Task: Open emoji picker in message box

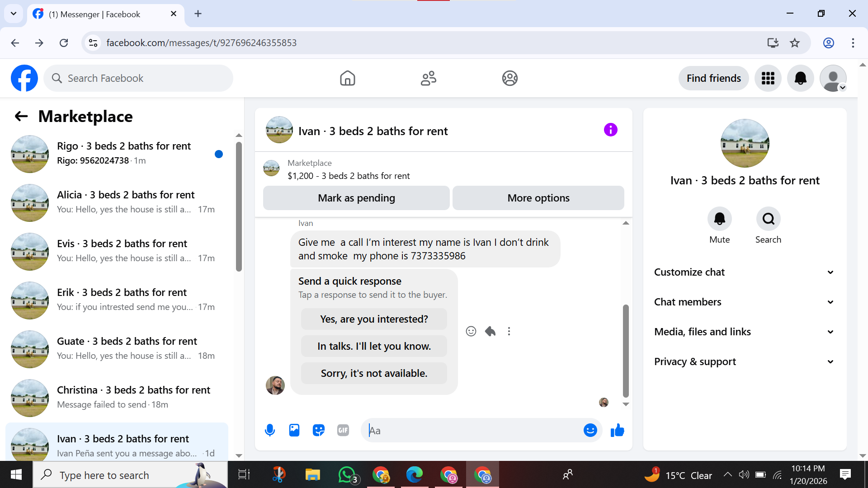Action: point(590,430)
